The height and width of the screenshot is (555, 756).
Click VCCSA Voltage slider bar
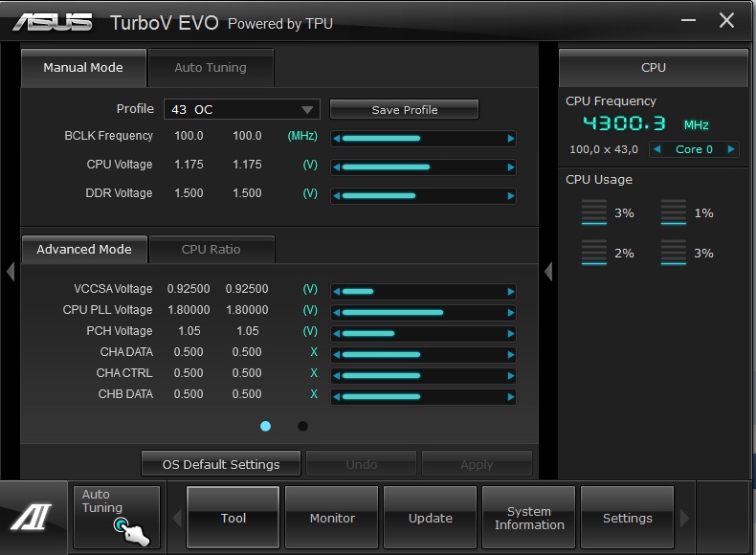[423, 292]
